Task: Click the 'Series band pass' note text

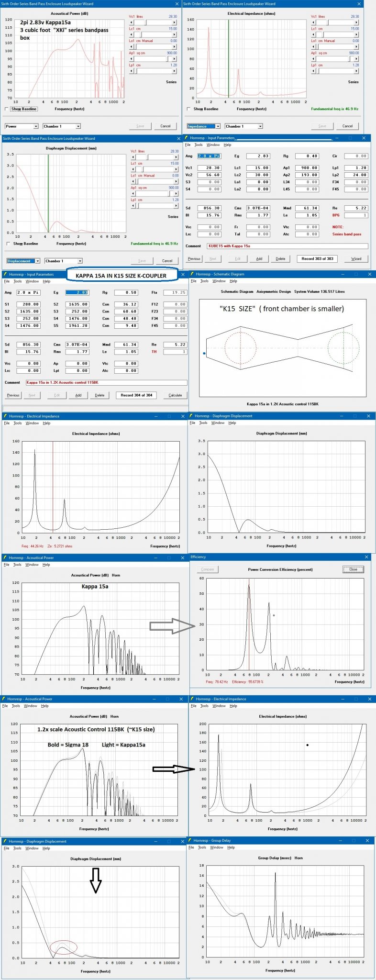Action: pos(347,234)
